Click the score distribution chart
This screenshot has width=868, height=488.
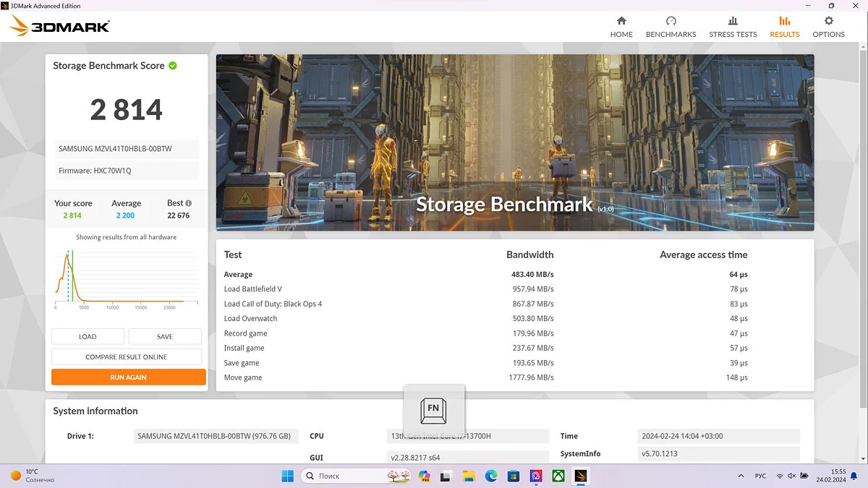[x=127, y=278]
